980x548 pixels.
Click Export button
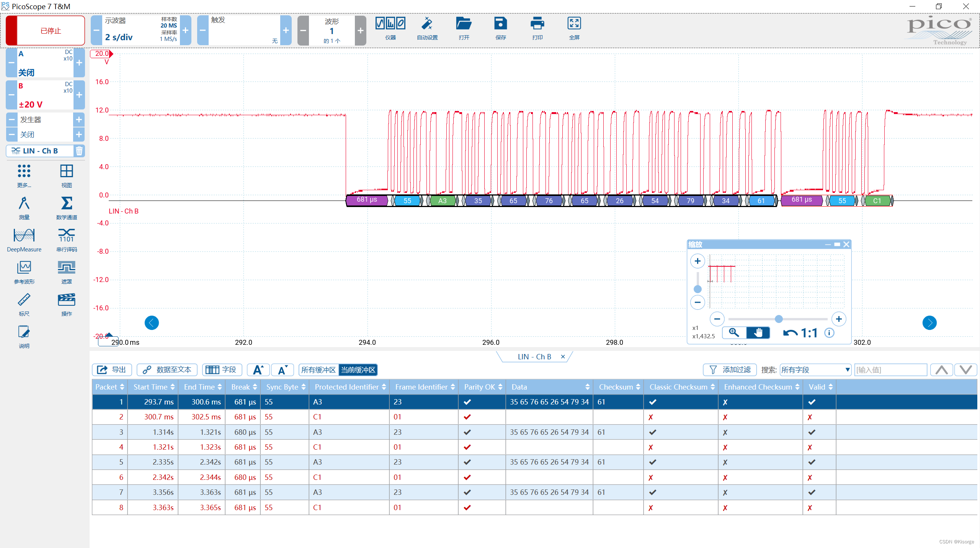[112, 370]
